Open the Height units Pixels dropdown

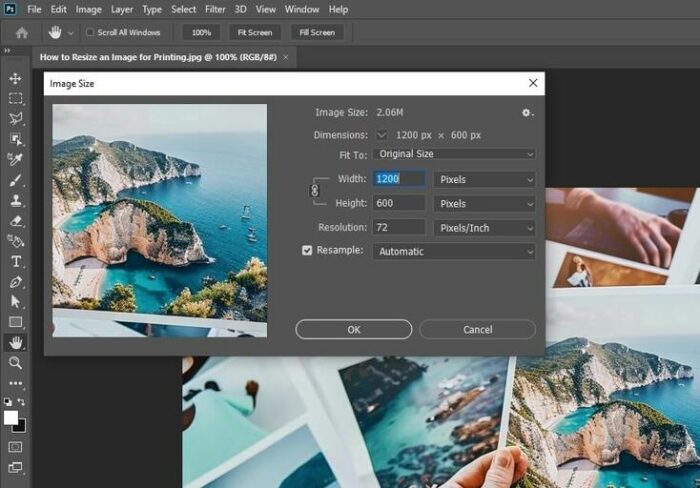(x=485, y=204)
